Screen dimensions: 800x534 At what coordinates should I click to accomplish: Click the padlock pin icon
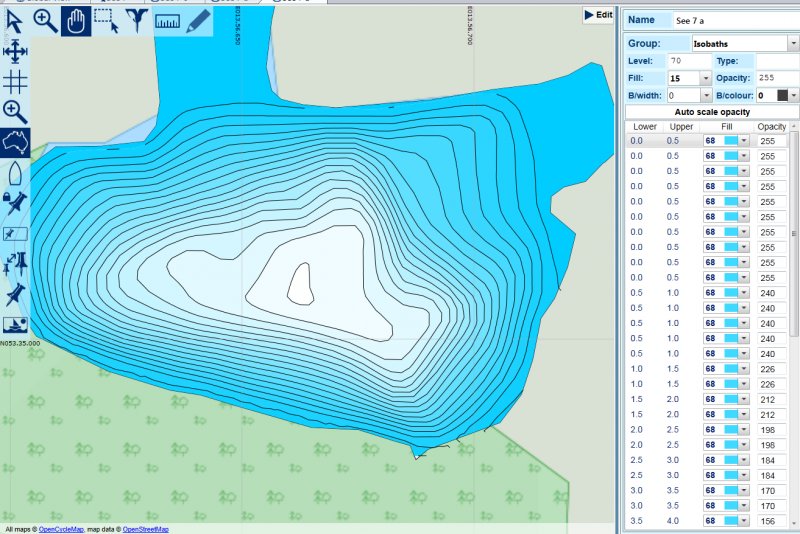click(15, 203)
